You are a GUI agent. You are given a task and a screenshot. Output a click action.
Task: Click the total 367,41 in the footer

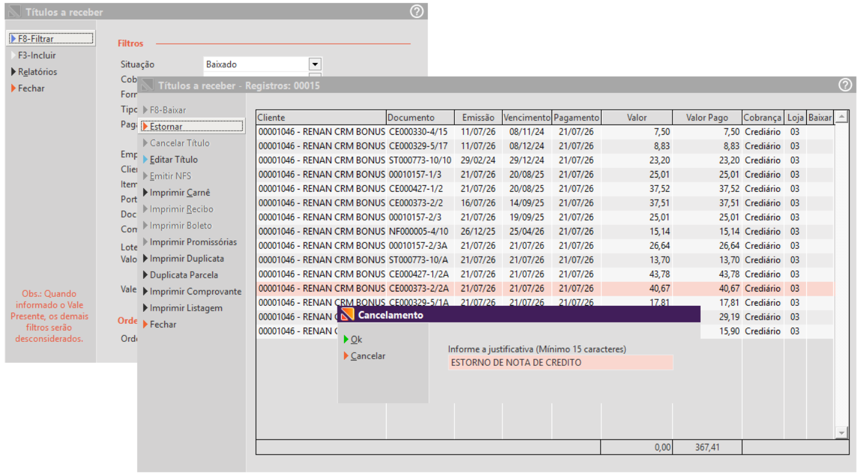[x=707, y=447]
